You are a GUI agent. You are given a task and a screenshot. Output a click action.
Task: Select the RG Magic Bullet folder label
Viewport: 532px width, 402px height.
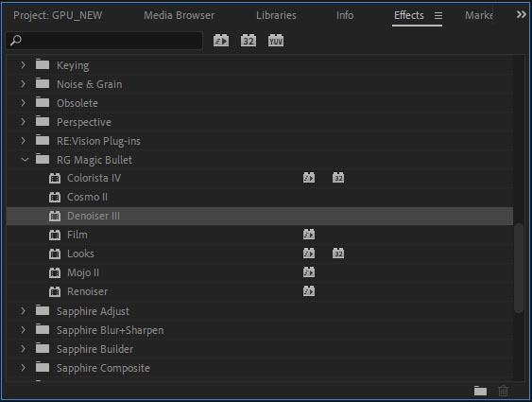click(x=94, y=160)
